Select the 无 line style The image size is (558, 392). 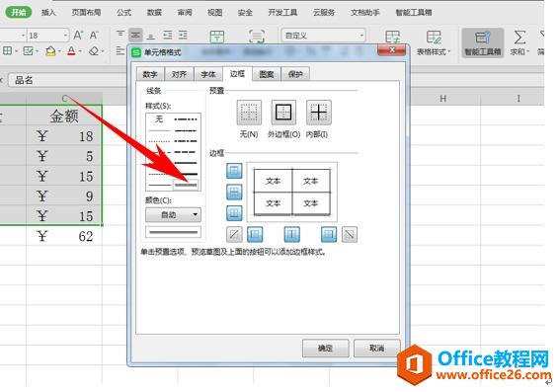pyautogui.click(x=159, y=119)
